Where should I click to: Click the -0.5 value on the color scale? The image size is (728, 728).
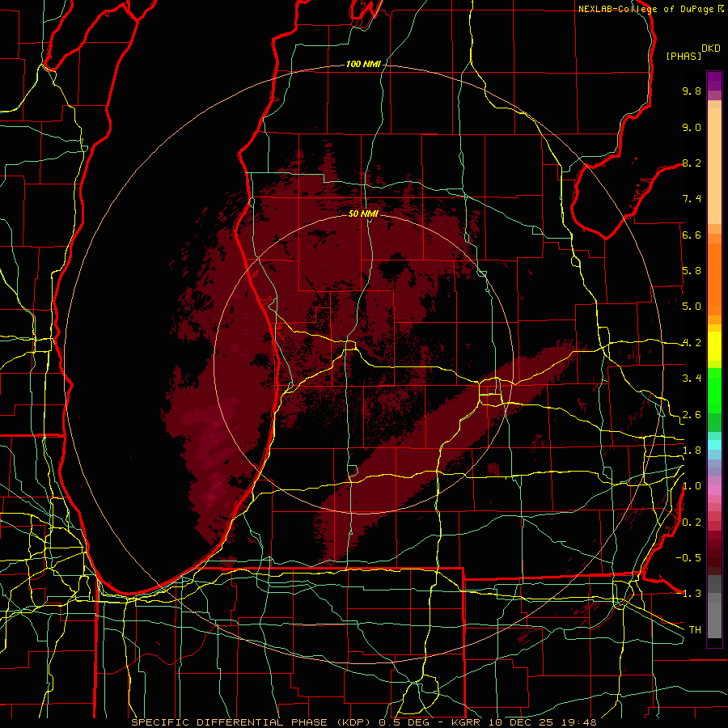[688, 558]
